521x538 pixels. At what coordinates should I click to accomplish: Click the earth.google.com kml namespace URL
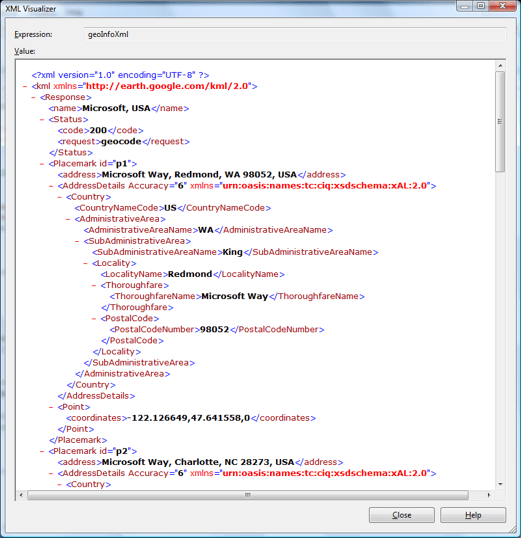pyautogui.click(x=167, y=86)
